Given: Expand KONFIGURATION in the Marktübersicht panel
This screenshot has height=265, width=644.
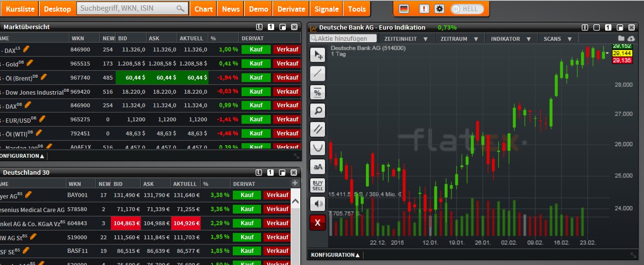Looking at the screenshot, I should click(22, 156).
